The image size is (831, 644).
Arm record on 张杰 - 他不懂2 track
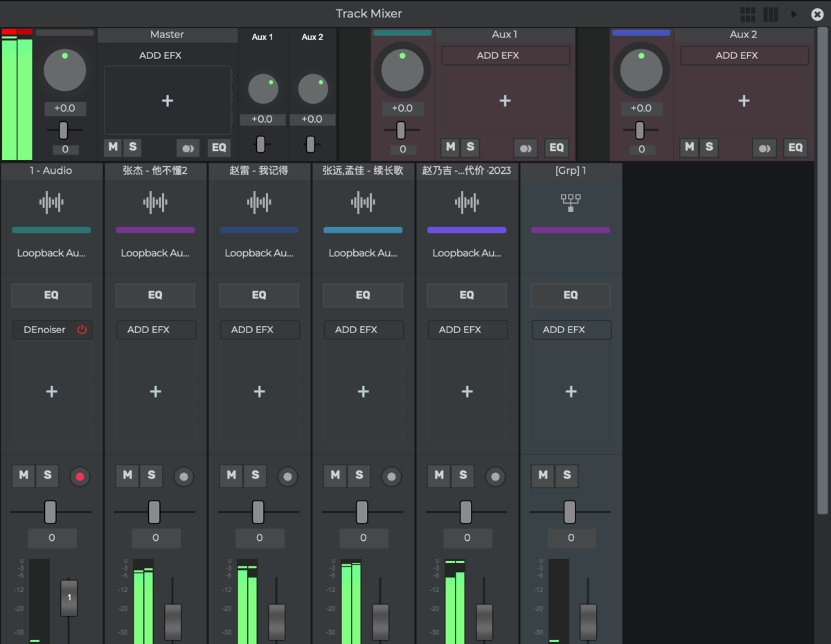(184, 476)
